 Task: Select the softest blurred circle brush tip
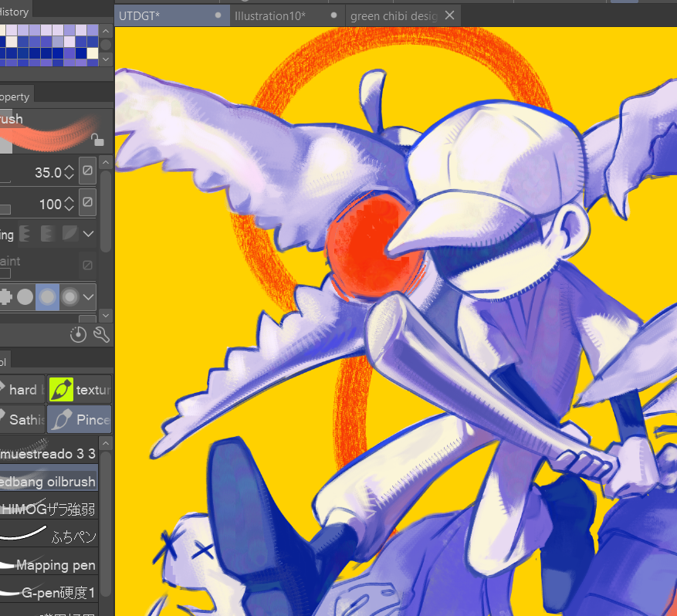point(69,296)
